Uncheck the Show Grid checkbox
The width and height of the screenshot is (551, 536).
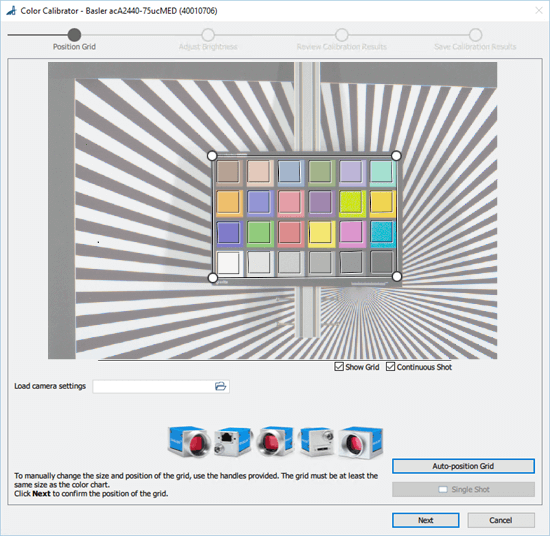click(339, 367)
